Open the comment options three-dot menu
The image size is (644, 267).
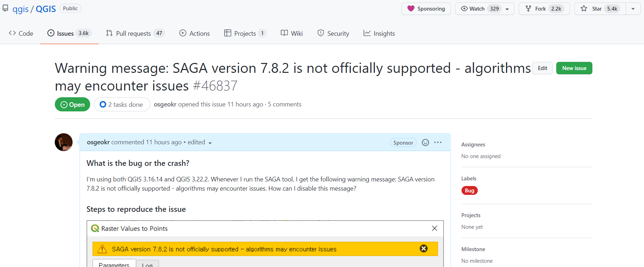click(x=438, y=142)
